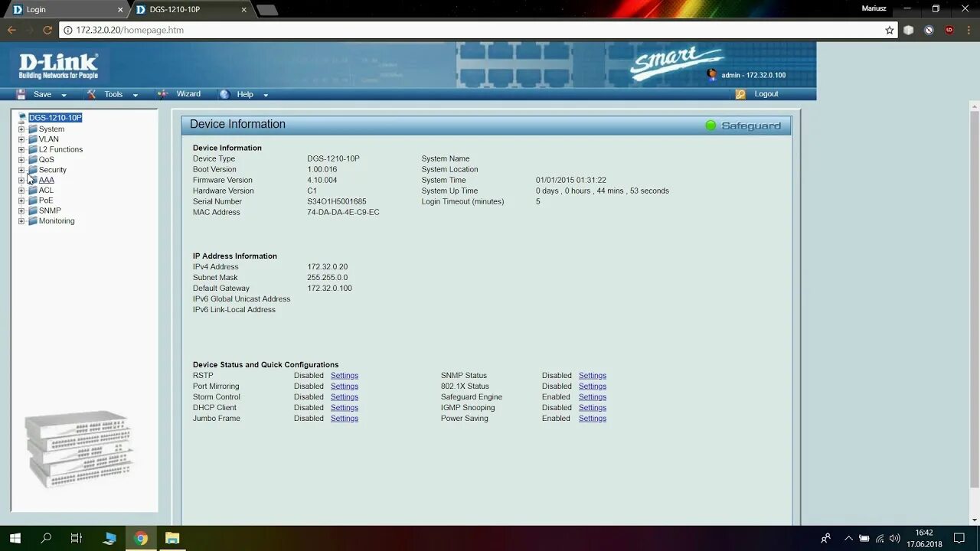Click the switch stack device image
Screen dimensions: 980x551
(x=79, y=448)
